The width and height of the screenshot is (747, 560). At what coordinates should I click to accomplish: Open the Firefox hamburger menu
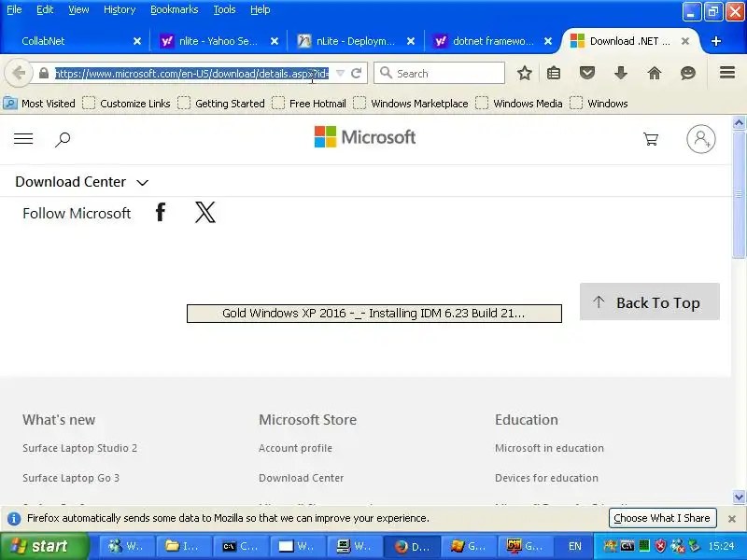tap(727, 73)
